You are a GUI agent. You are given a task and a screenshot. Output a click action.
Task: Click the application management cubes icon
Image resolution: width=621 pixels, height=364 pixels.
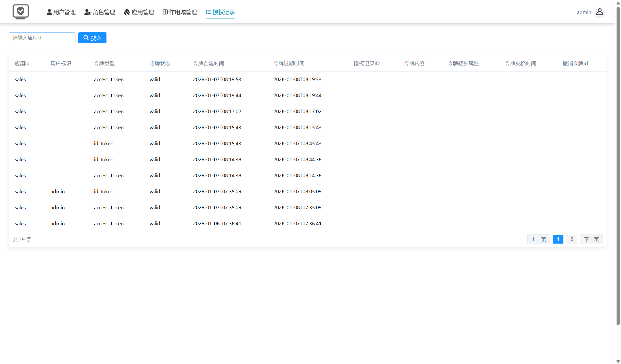(x=127, y=12)
